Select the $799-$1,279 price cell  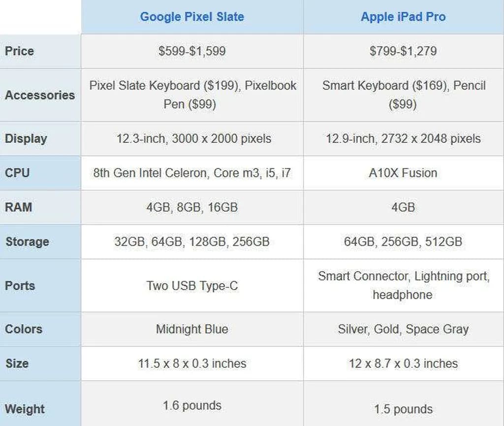pos(403,51)
